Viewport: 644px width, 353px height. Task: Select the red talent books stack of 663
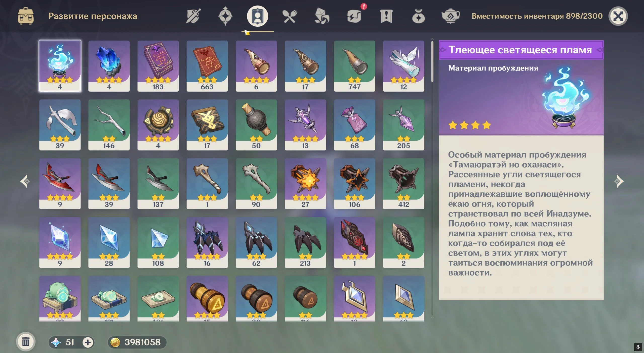[x=207, y=66]
